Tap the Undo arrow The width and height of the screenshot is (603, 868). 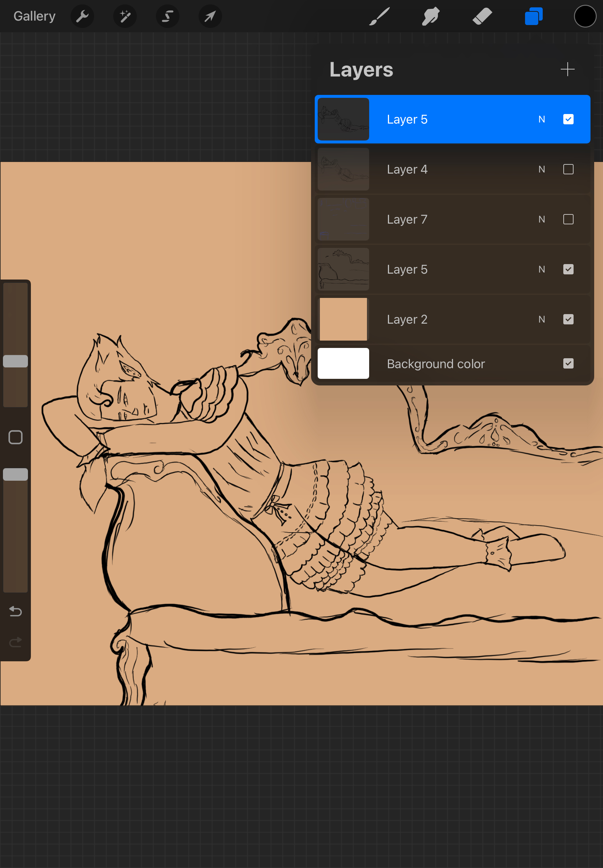pyautogui.click(x=15, y=611)
